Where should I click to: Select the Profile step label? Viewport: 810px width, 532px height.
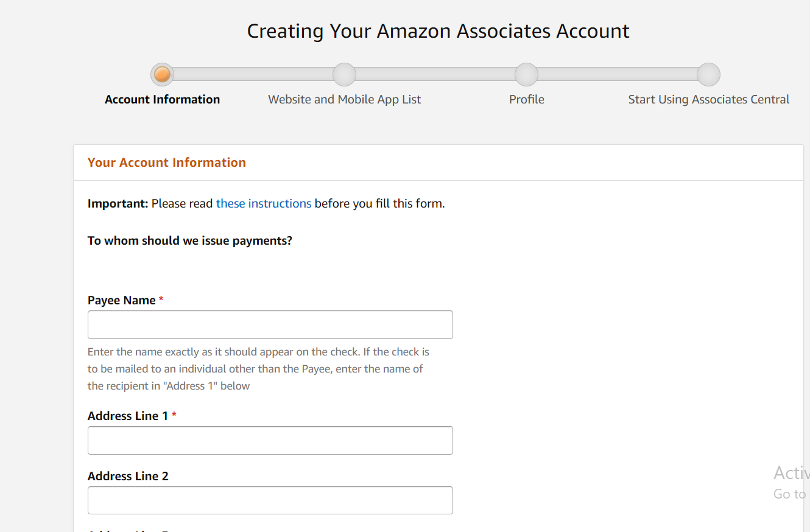coord(526,99)
